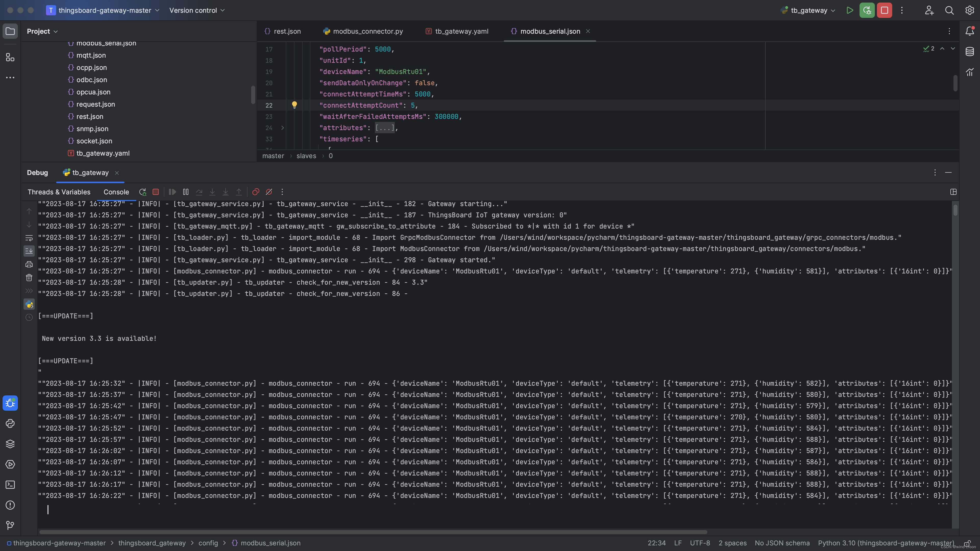
Task: Switch to modbus_connector.py editor tab
Action: click(x=363, y=31)
